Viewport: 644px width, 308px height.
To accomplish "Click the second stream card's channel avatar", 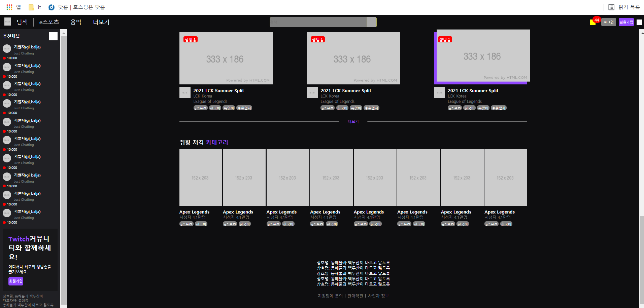I will pyautogui.click(x=312, y=93).
